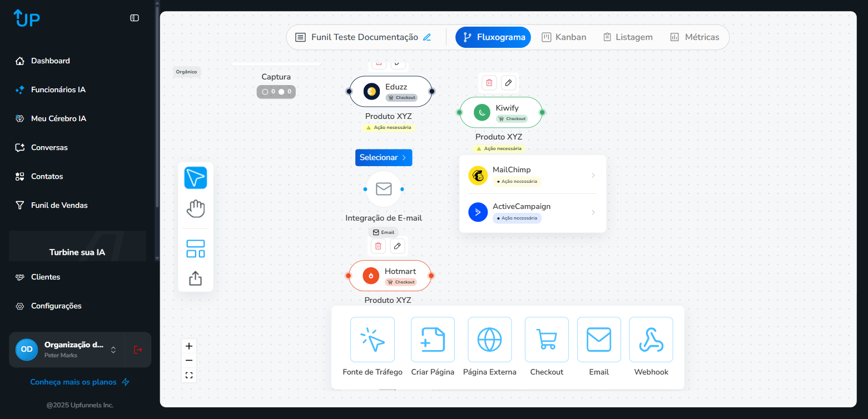Image resolution: width=868 pixels, height=419 pixels.
Task: Zoom in the canvas with plus
Action: 189,346
